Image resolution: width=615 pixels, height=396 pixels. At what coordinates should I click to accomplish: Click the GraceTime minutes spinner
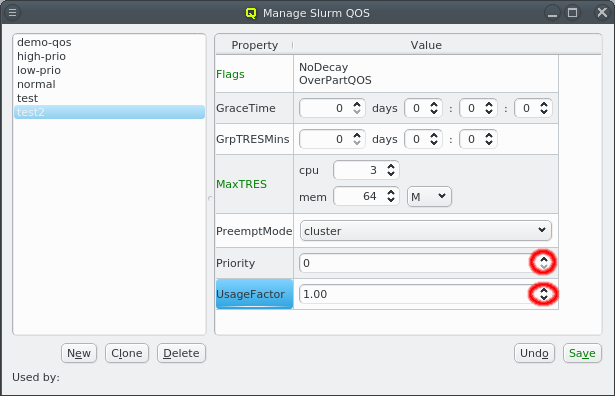479,108
